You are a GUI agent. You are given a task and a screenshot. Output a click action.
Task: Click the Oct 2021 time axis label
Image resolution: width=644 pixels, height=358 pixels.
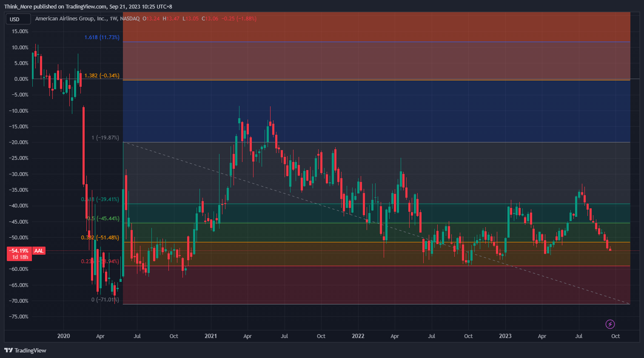pos(321,336)
